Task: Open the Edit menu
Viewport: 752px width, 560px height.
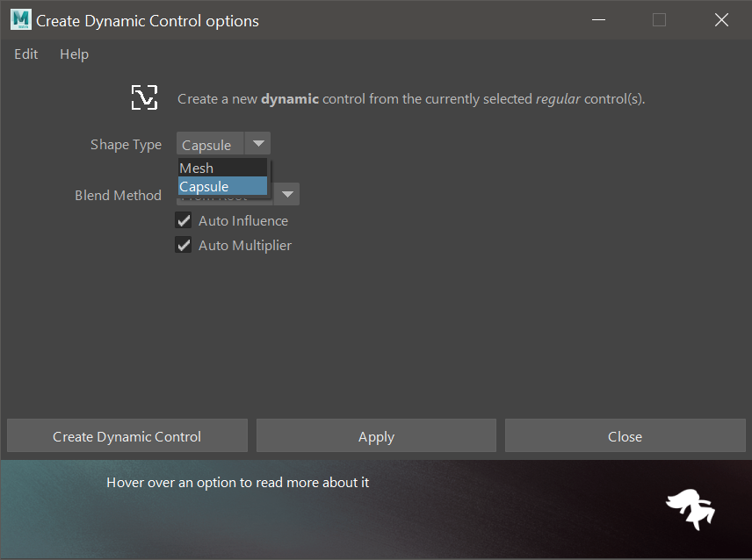Action: click(26, 54)
